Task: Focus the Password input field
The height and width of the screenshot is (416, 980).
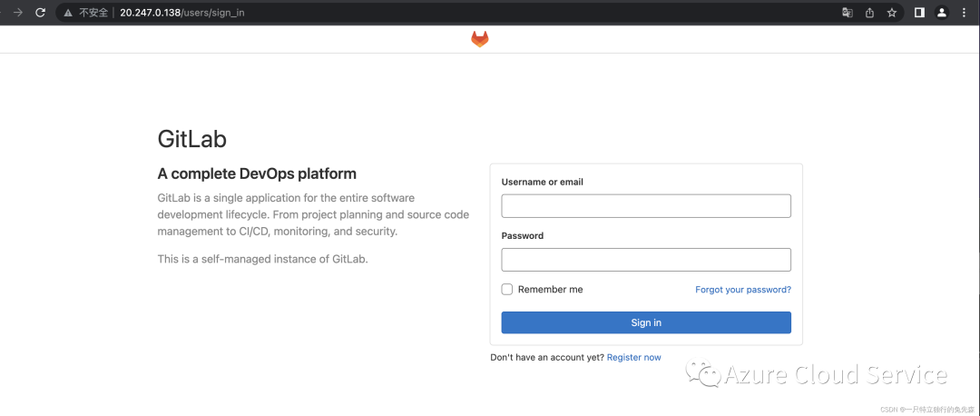Action: point(646,260)
